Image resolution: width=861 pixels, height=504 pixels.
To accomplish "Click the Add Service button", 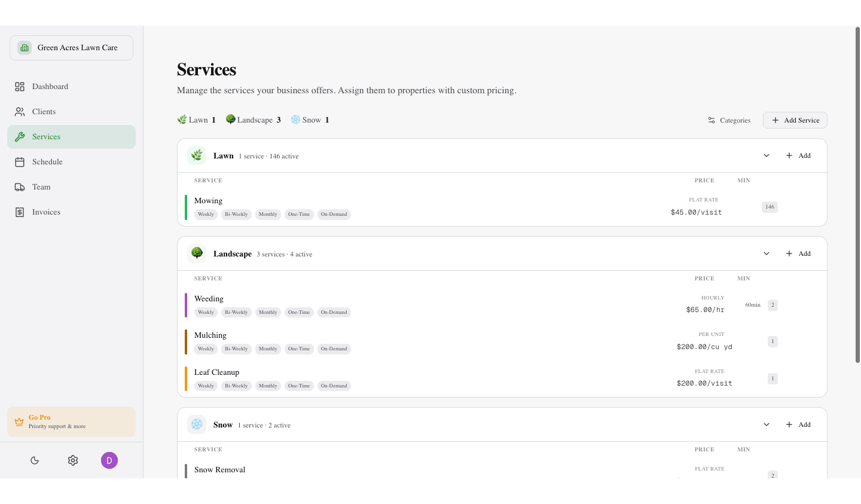I will click(795, 120).
